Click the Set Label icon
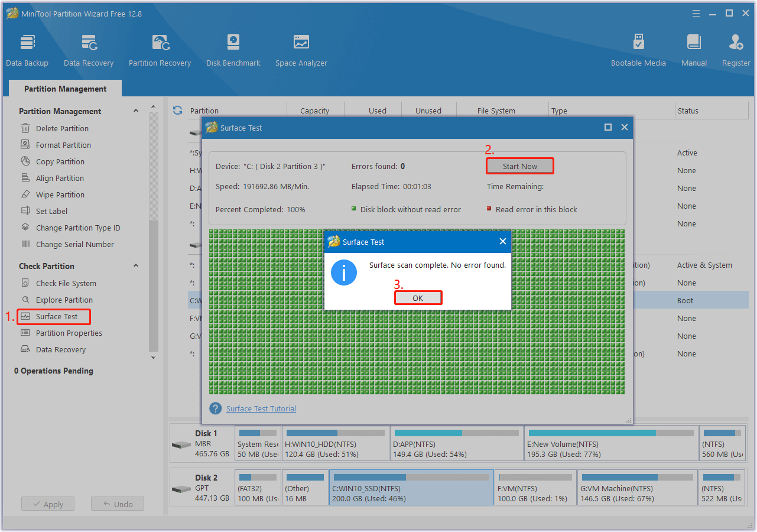Viewport: 757px width, 532px height. coord(25,211)
